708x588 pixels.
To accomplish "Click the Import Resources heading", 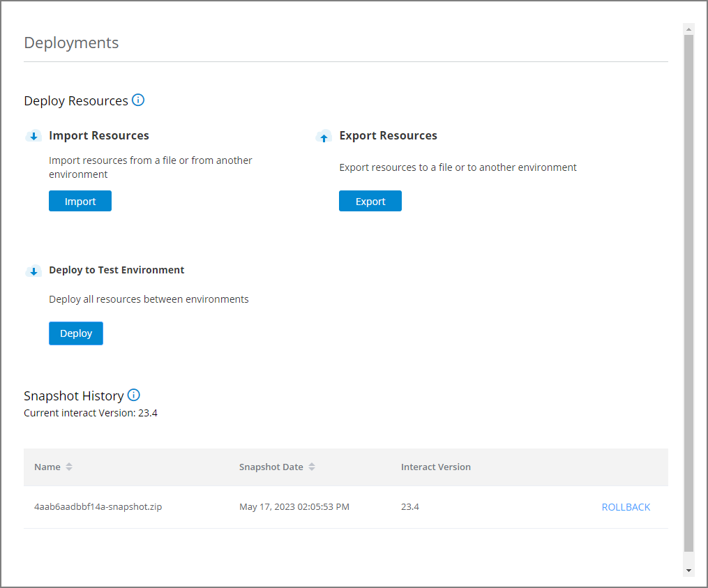I will 99,135.
